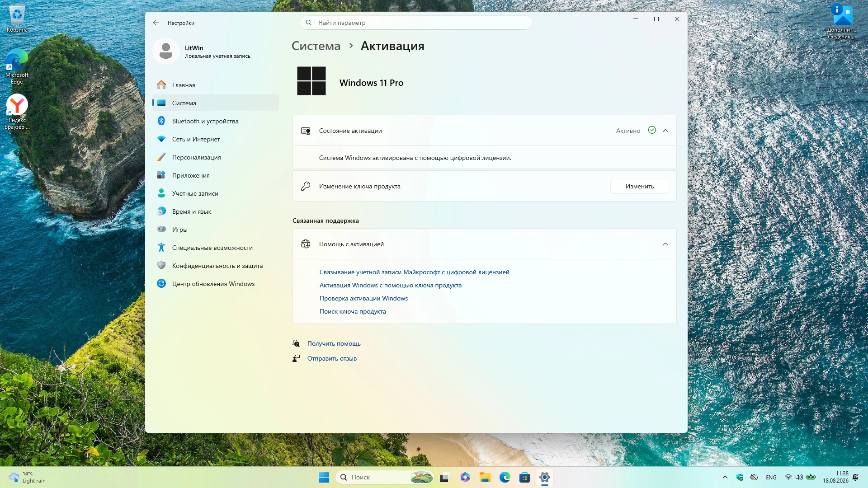This screenshot has height=488, width=868.
Task: Click the globe icon beside Помощь с активацией
Action: click(306, 244)
